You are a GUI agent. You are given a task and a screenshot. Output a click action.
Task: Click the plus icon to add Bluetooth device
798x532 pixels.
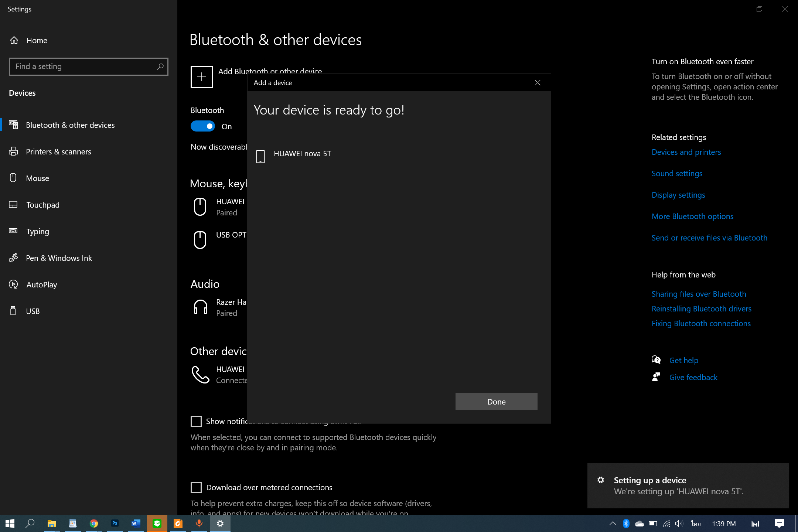[x=202, y=77]
